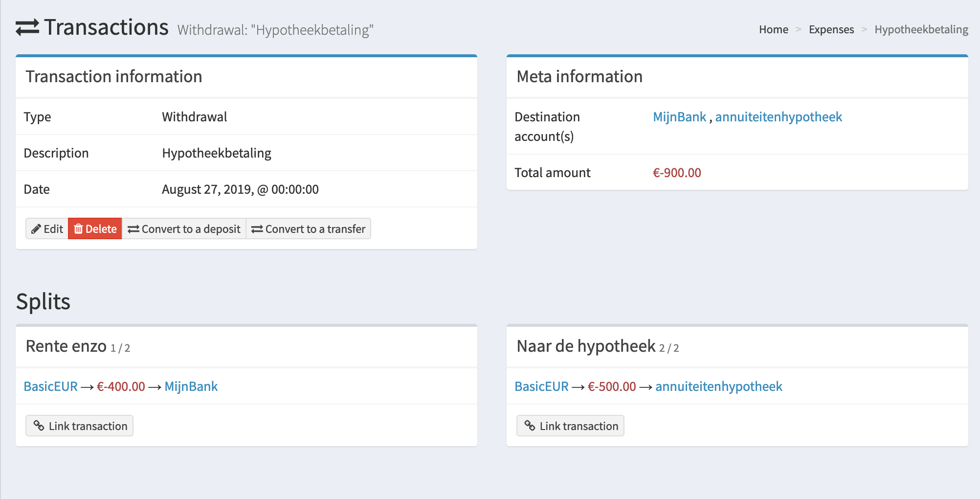The height and width of the screenshot is (499, 980).
Task: Go to Home in the breadcrumb
Action: tap(774, 29)
